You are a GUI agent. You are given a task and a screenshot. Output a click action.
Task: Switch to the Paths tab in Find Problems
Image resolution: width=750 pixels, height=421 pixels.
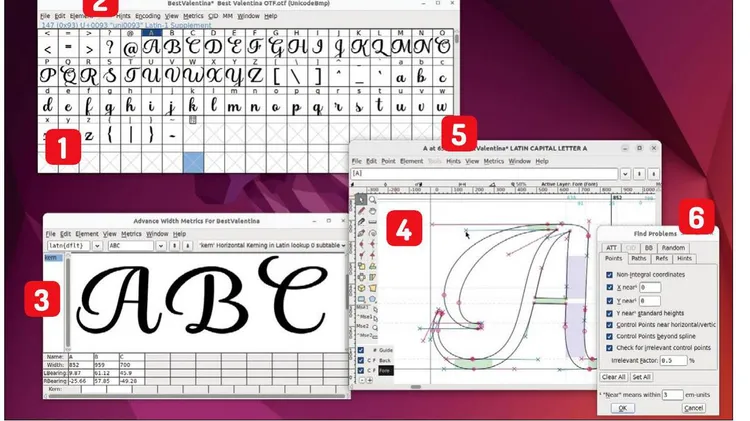tap(639, 258)
